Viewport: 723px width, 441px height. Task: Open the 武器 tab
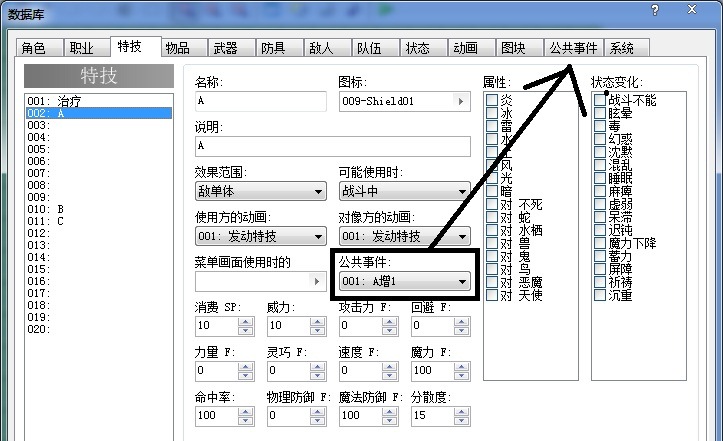(x=231, y=48)
